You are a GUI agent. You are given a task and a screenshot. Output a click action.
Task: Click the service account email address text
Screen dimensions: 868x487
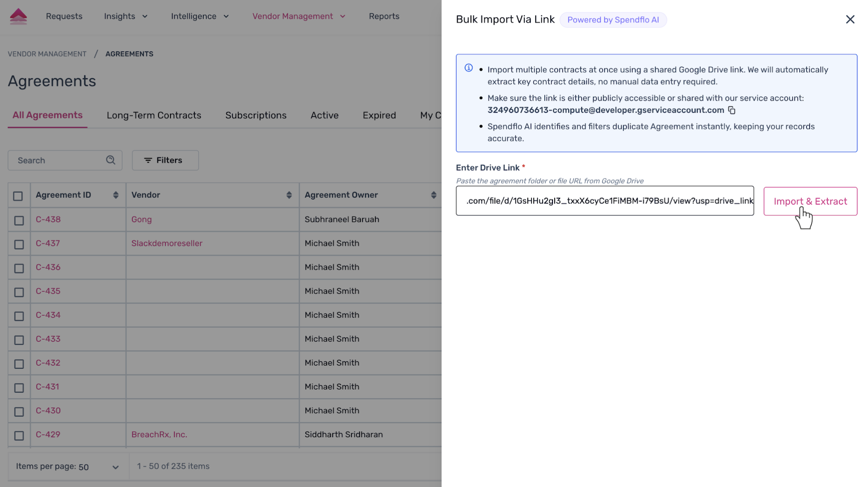click(605, 110)
